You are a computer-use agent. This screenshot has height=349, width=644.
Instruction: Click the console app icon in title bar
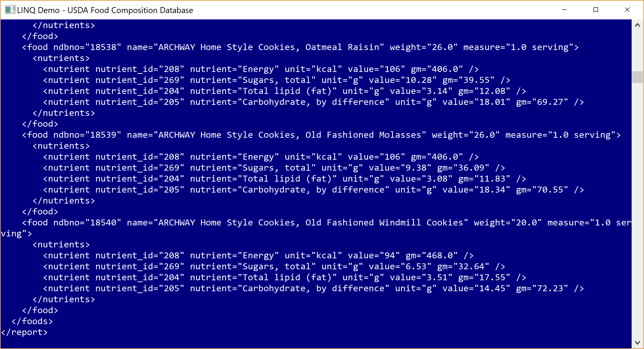10,10
